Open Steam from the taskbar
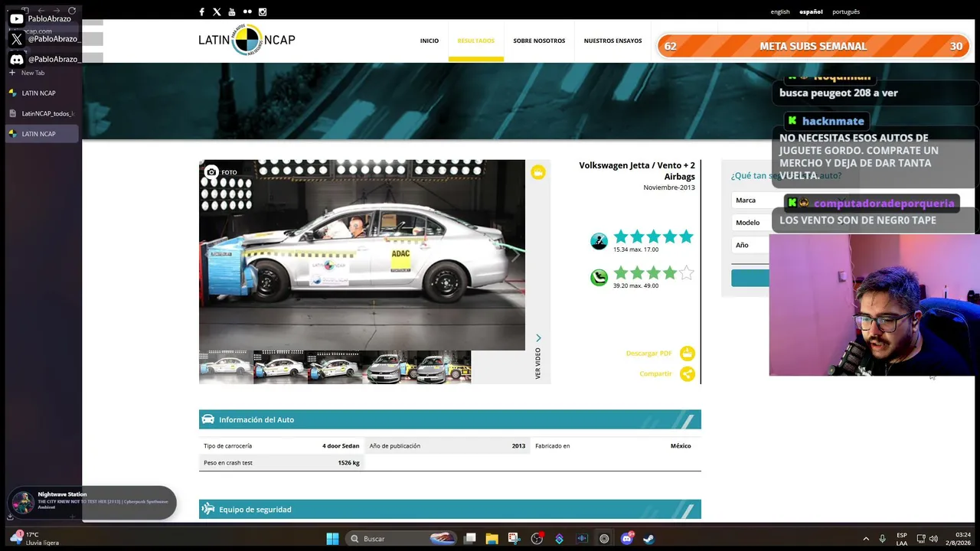980x551 pixels. pyautogui.click(x=648, y=539)
